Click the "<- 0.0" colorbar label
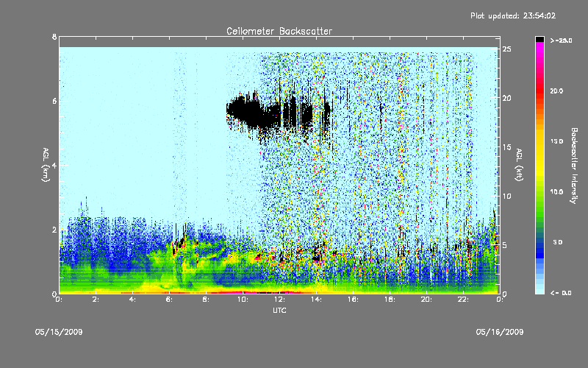This screenshot has height=368, width=588. point(561,293)
